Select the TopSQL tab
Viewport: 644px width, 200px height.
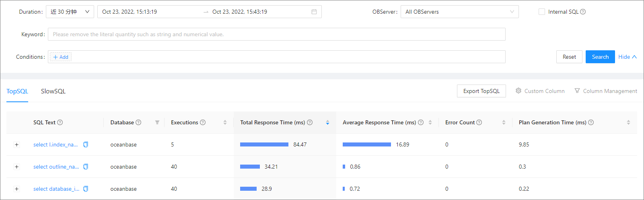17,91
